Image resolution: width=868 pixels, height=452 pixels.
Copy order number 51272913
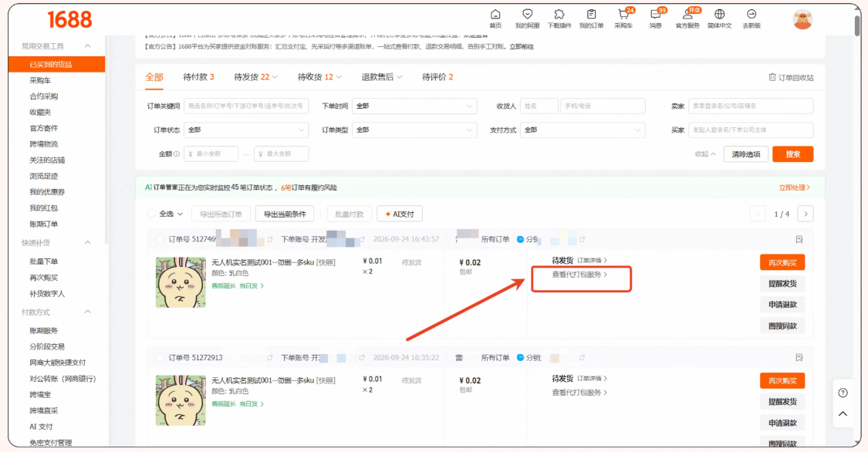click(x=269, y=358)
